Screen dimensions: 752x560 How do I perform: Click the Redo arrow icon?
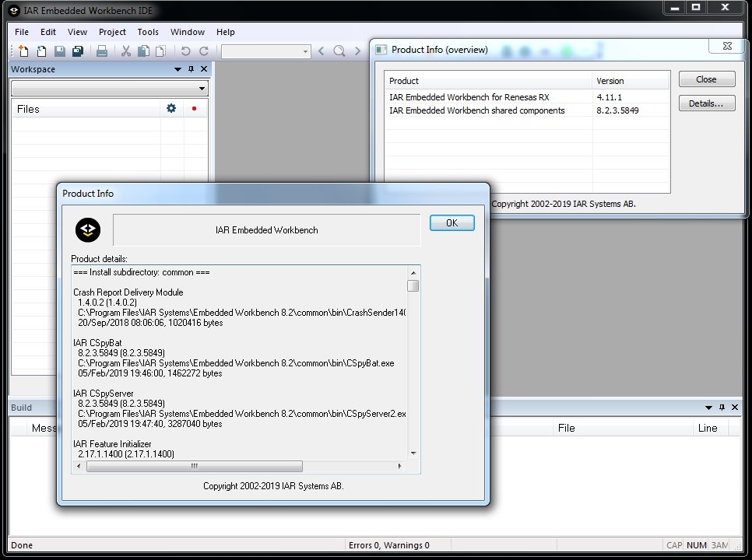click(x=204, y=51)
